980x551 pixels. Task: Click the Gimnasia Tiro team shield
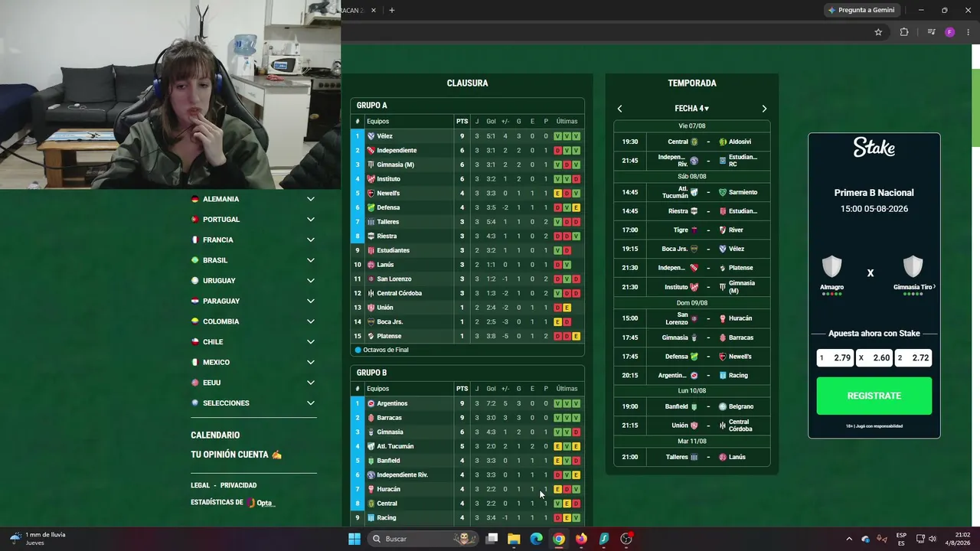(x=913, y=266)
